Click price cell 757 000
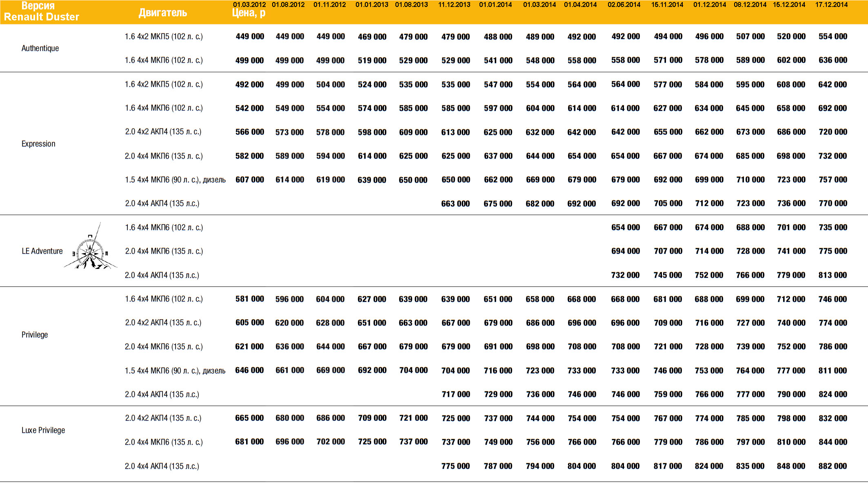The height and width of the screenshot is (495, 868). [x=833, y=180]
